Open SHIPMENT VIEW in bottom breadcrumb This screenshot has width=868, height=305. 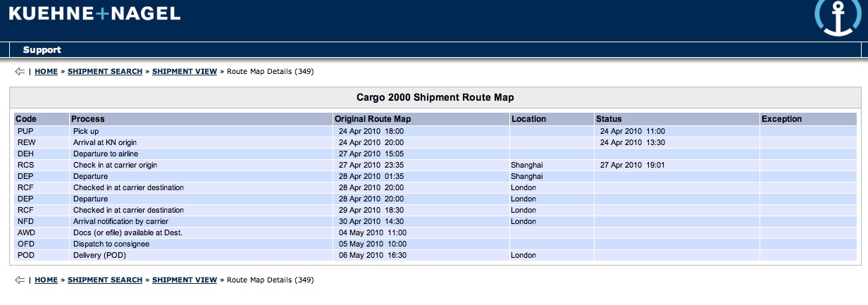pyautogui.click(x=185, y=280)
